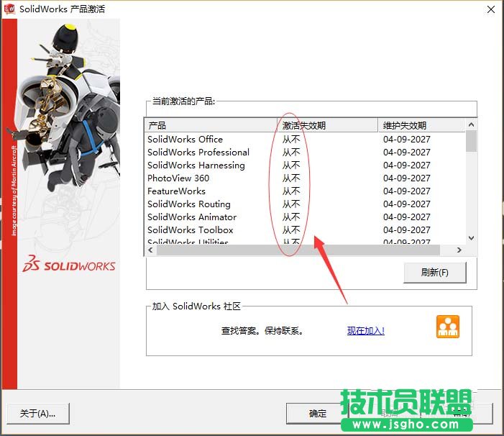
Task: Sort by the 产品 column header
Action: (211, 125)
